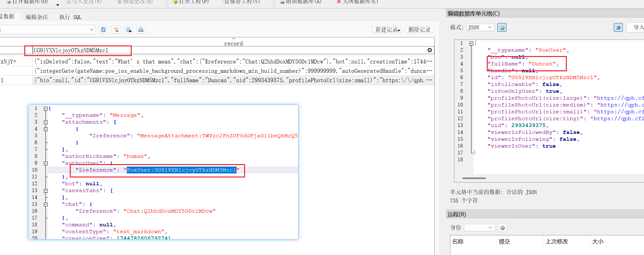Click the auto-switch mode icon next to JSON
Image resolution: width=644 pixels, height=255 pixels.
point(502,27)
